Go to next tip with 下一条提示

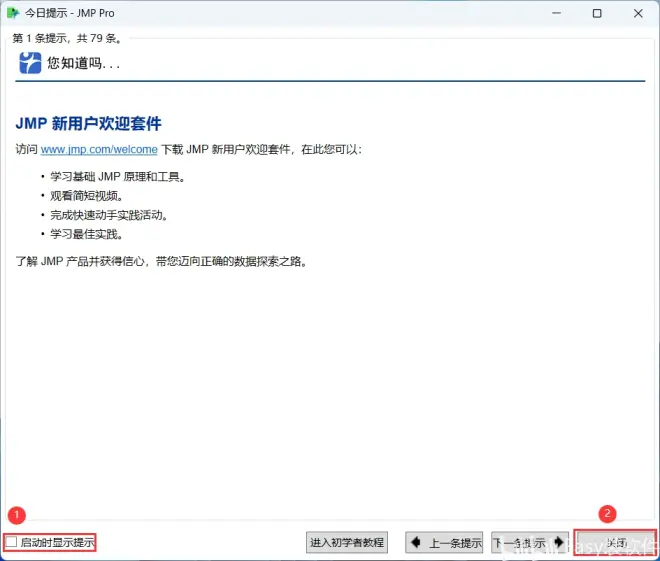click(530, 542)
